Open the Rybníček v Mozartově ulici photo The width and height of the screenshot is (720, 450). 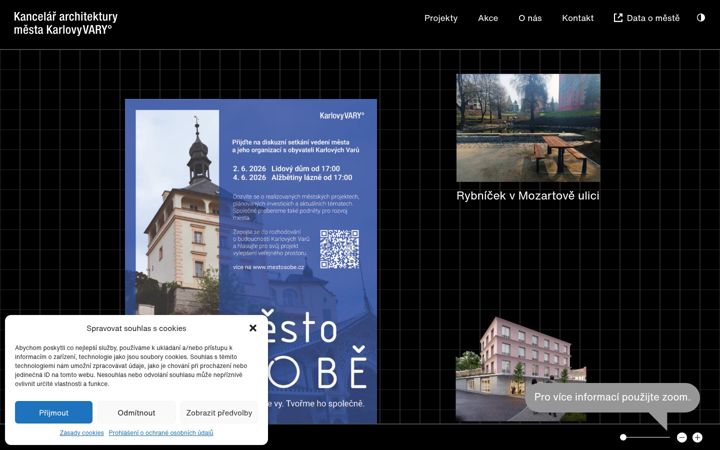click(528, 128)
